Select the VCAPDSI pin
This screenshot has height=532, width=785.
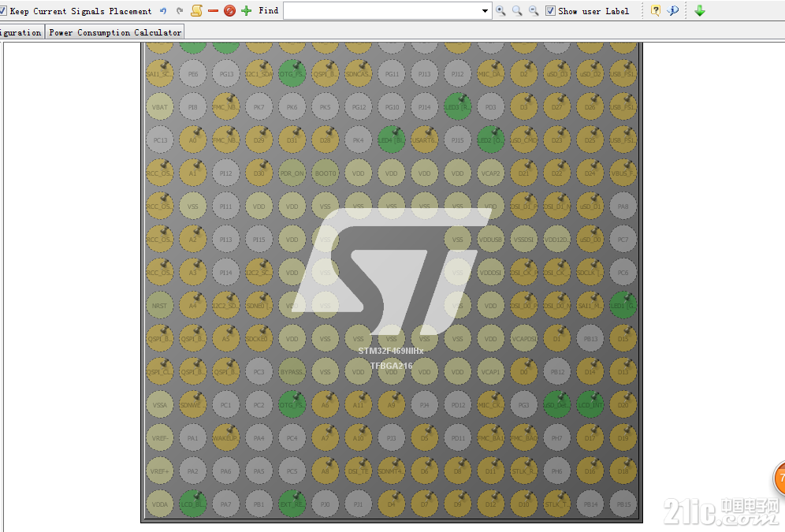point(523,339)
